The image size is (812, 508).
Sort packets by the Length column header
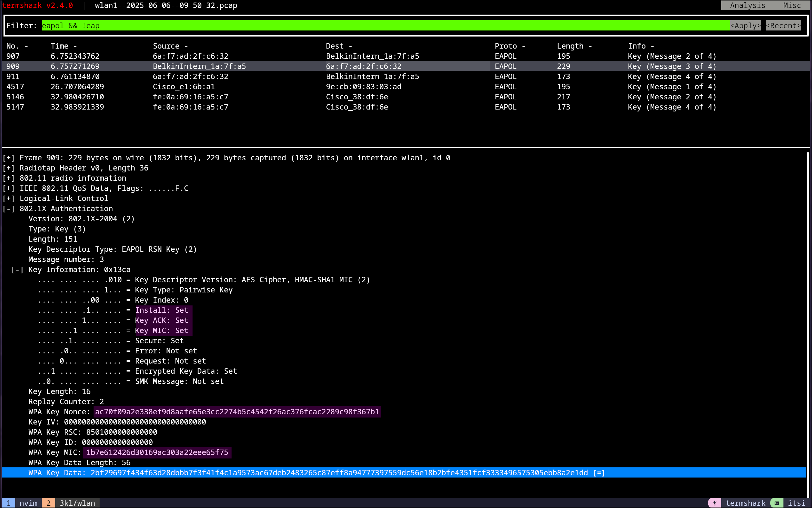pyautogui.click(x=574, y=46)
